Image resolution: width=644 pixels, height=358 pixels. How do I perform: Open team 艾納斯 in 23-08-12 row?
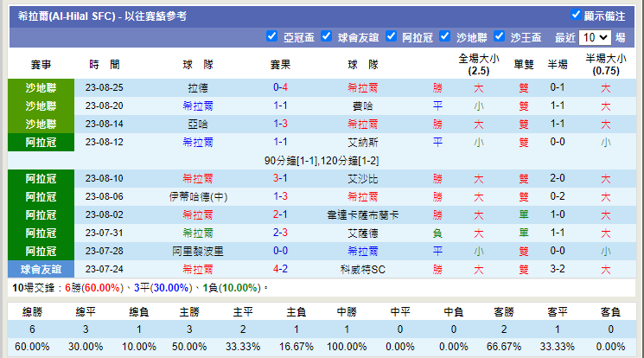point(363,142)
